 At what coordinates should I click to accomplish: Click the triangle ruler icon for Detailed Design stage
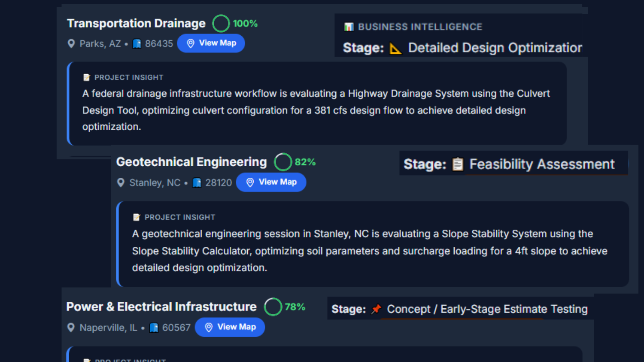[395, 48]
